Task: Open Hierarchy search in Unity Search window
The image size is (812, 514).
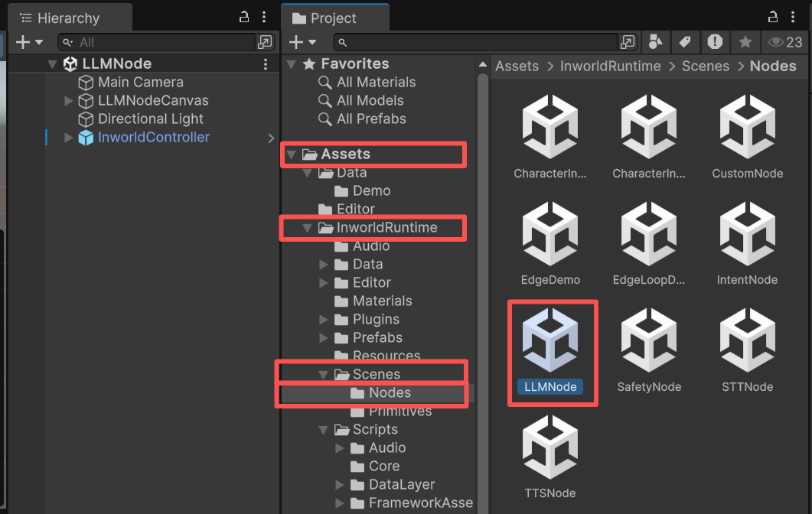Action: point(265,42)
